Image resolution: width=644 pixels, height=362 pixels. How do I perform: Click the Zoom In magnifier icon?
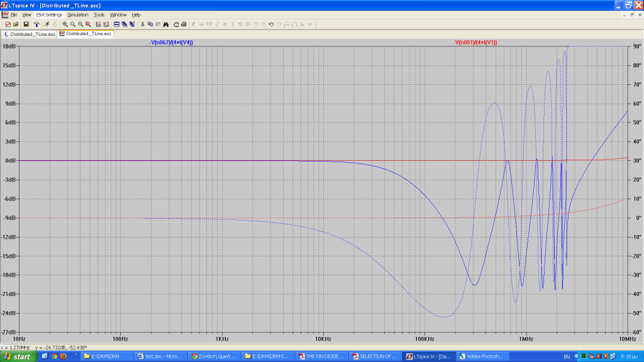(x=65, y=24)
